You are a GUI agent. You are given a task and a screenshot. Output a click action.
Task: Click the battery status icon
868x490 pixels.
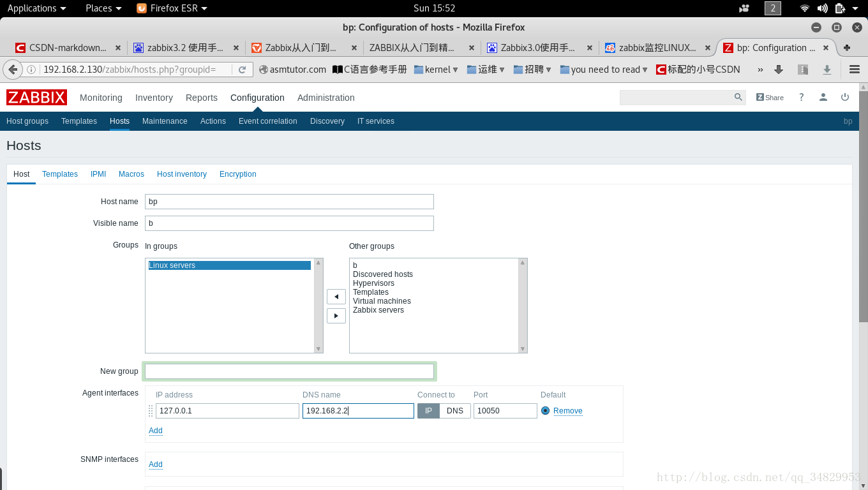pos(840,8)
